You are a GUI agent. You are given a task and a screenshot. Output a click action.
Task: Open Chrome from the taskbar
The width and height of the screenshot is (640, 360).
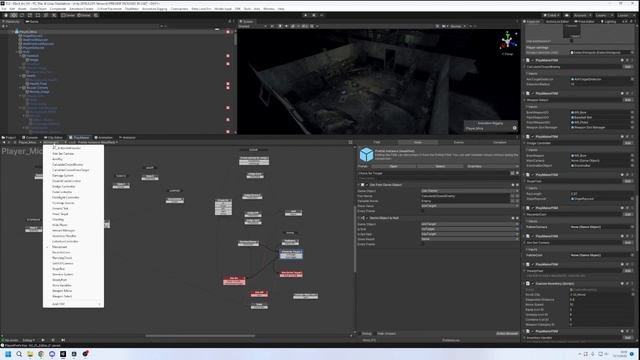pos(41,354)
